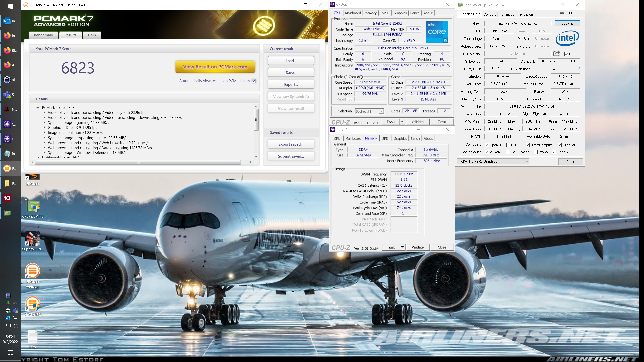This screenshot has width=644, height=362.
Task: Open the SPD tab in bottom CPU-Z
Action: 385,138
